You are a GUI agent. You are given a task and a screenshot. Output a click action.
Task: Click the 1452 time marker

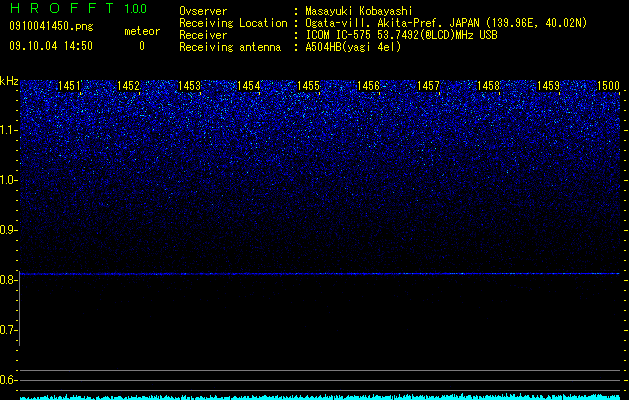click(128, 86)
